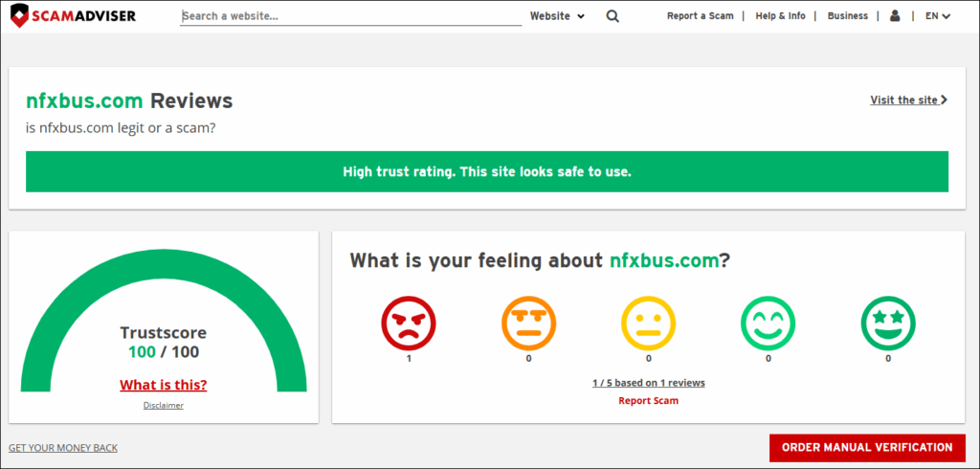Select the neutral yellow face rating
Screen dimensions: 980x469
648,323
